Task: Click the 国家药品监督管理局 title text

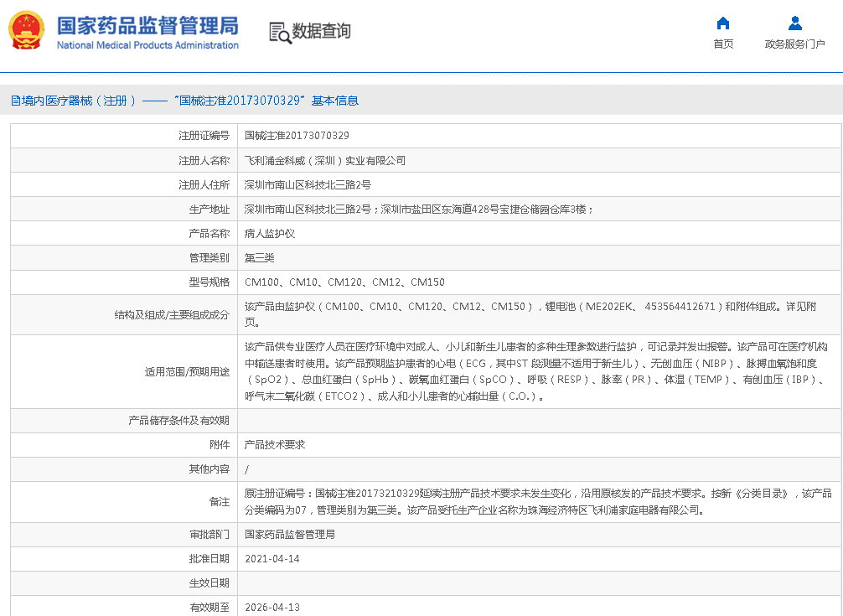Action: click(x=147, y=25)
